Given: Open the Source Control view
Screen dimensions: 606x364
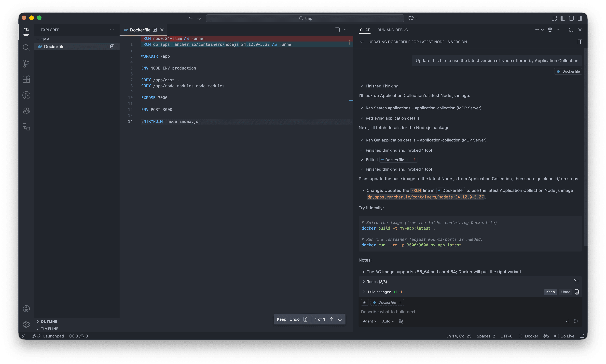Looking at the screenshot, I should tap(26, 63).
